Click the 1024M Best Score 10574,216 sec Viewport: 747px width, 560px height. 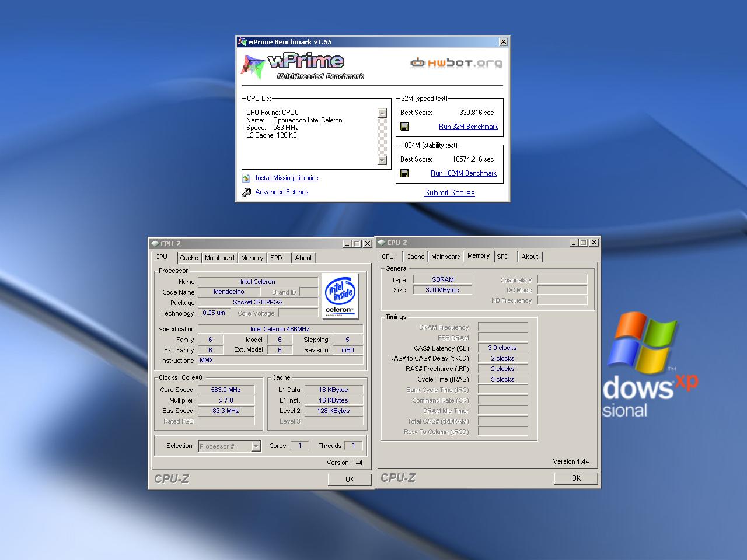pos(473,159)
